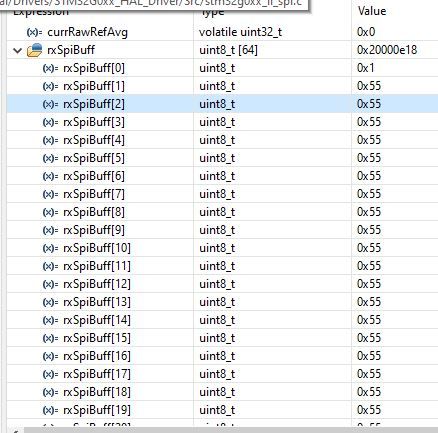Click the uint8_t type of rxSpiBuff[14]

217,320
